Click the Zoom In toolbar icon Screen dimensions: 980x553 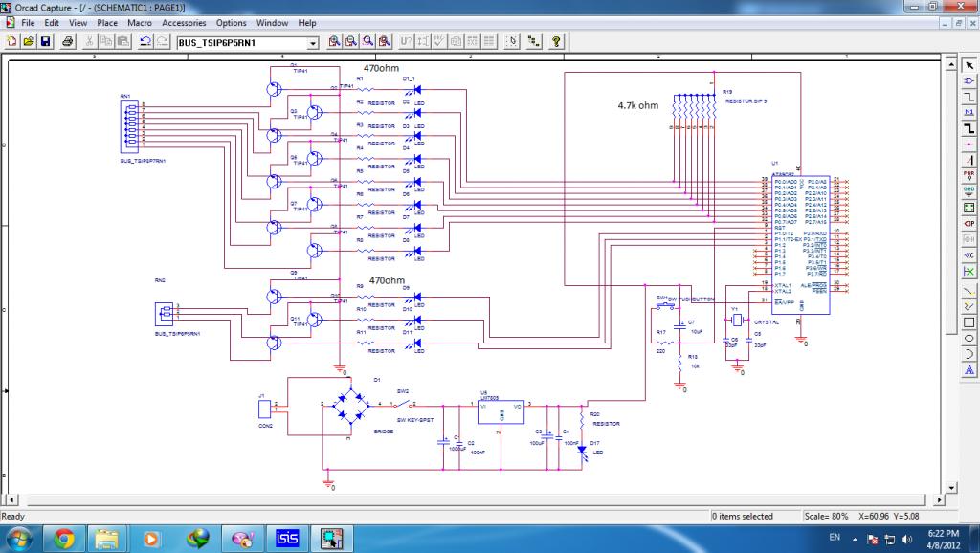pos(335,42)
